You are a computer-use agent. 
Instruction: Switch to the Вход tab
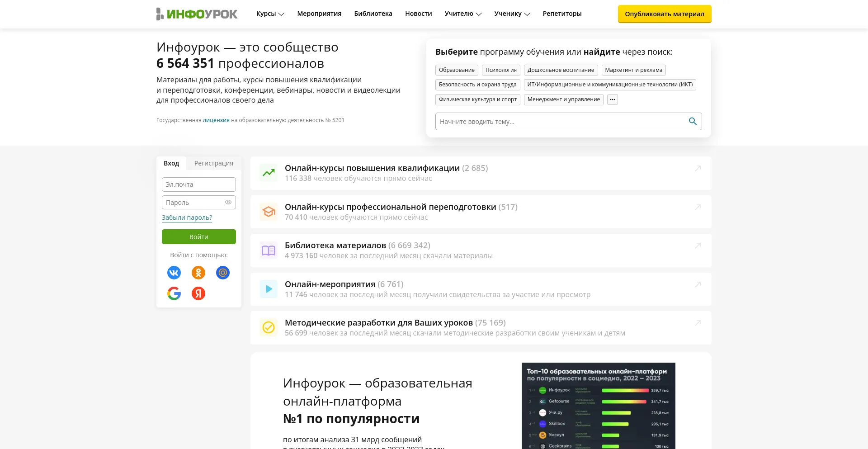click(171, 163)
